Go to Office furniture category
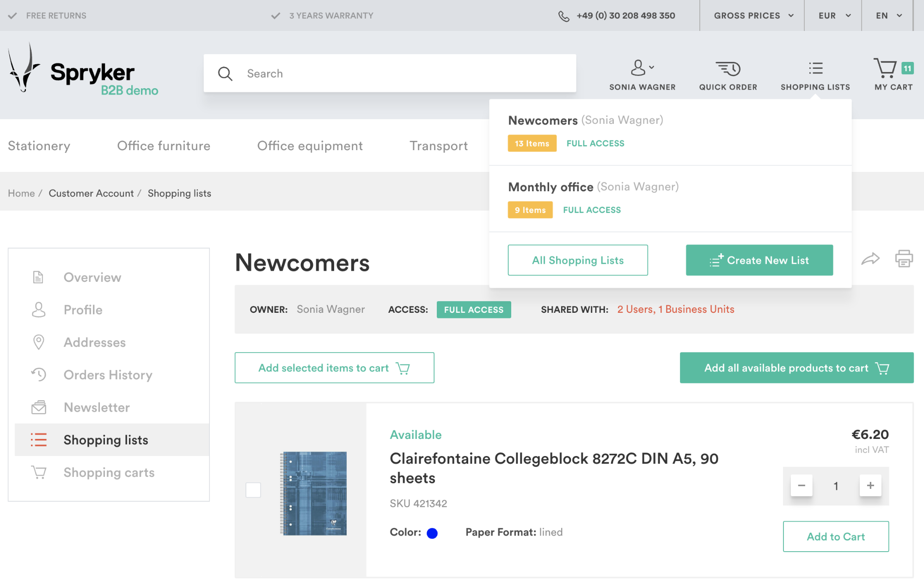The width and height of the screenshot is (924, 584). (x=164, y=146)
